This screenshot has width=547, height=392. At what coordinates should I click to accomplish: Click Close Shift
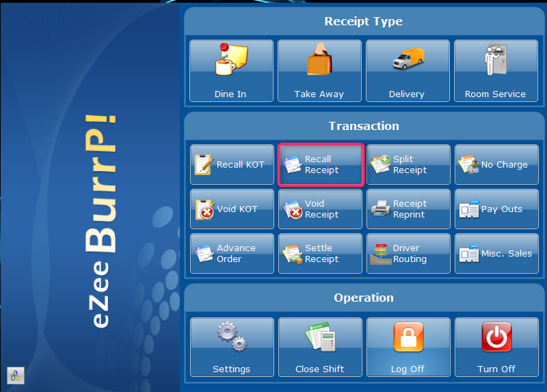coord(320,348)
